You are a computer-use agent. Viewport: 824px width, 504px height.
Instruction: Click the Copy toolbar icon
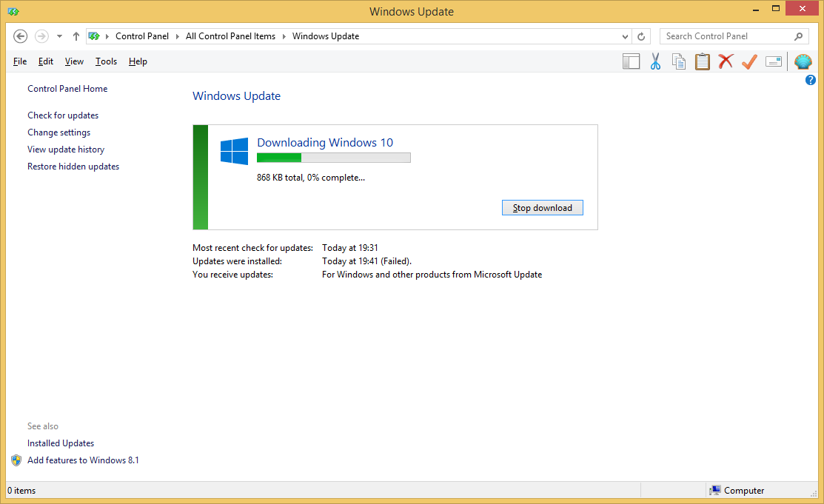pyautogui.click(x=679, y=61)
